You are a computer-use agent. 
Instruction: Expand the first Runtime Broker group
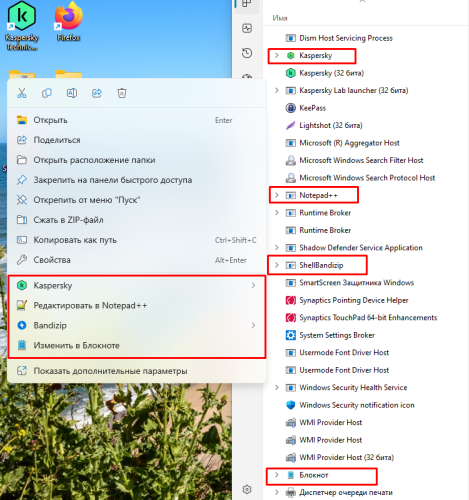point(276,213)
